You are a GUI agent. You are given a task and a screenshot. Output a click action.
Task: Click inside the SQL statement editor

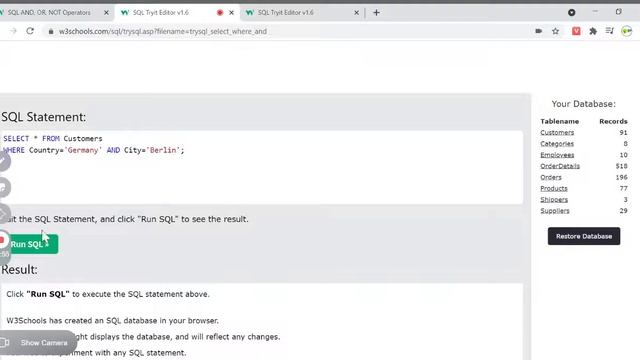(x=261, y=167)
